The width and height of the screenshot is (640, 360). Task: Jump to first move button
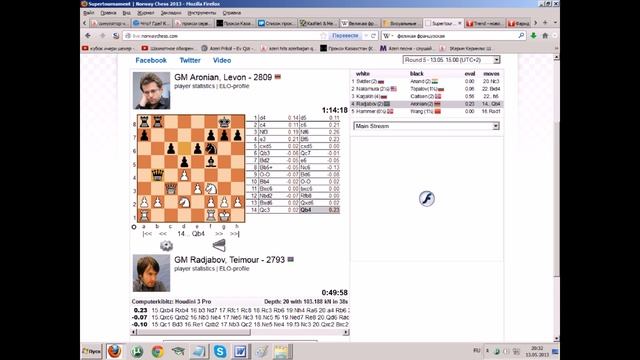pyautogui.click(x=147, y=234)
